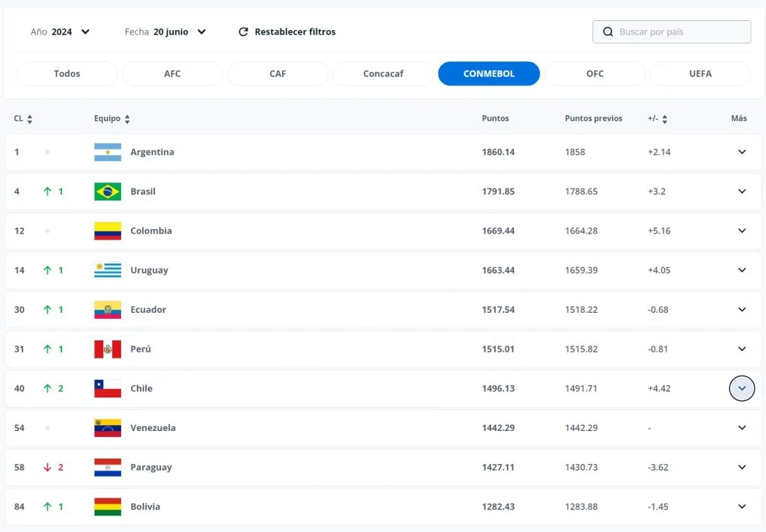Open the Brasil team link
Image resolution: width=766 pixels, height=532 pixels.
143,192
